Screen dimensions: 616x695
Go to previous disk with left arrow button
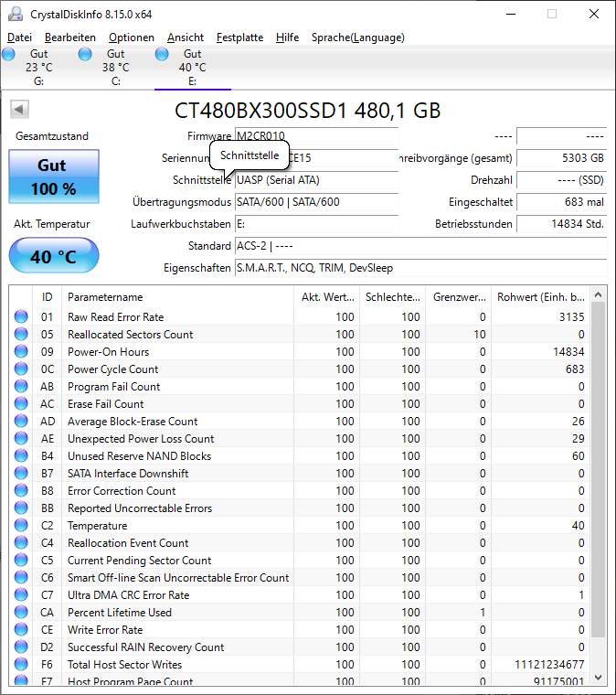click(19, 109)
